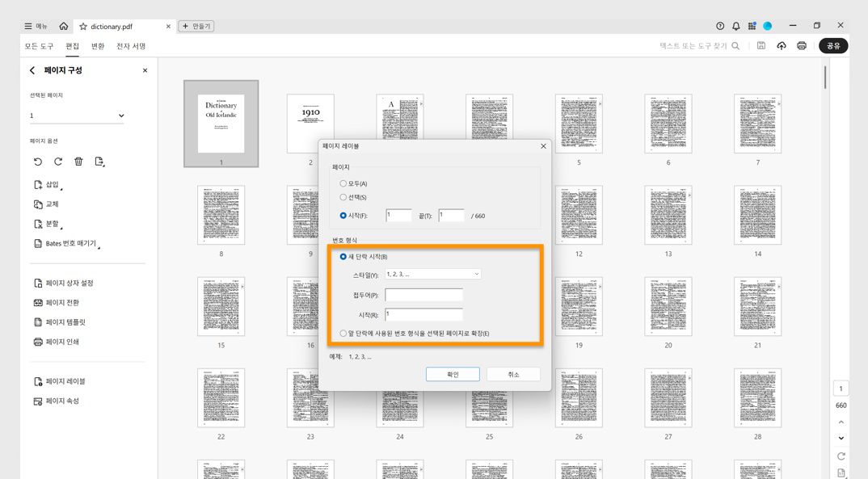Select 새 단락 시작(B) radio button

343,257
